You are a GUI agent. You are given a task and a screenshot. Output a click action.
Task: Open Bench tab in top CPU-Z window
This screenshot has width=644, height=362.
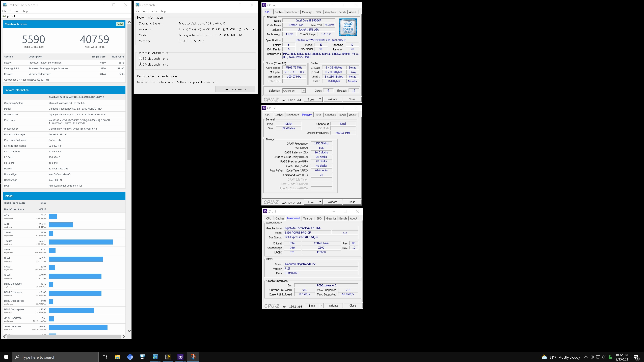point(342,12)
